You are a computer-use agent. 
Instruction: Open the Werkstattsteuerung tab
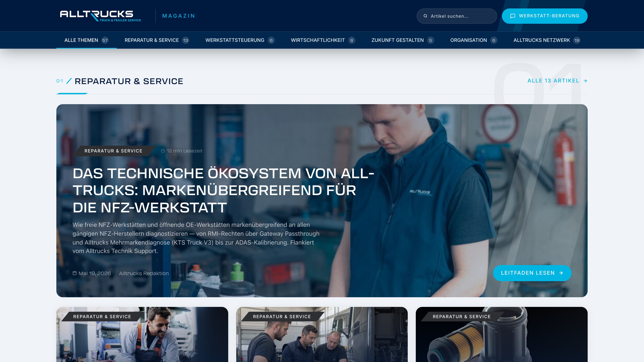(x=240, y=40)
